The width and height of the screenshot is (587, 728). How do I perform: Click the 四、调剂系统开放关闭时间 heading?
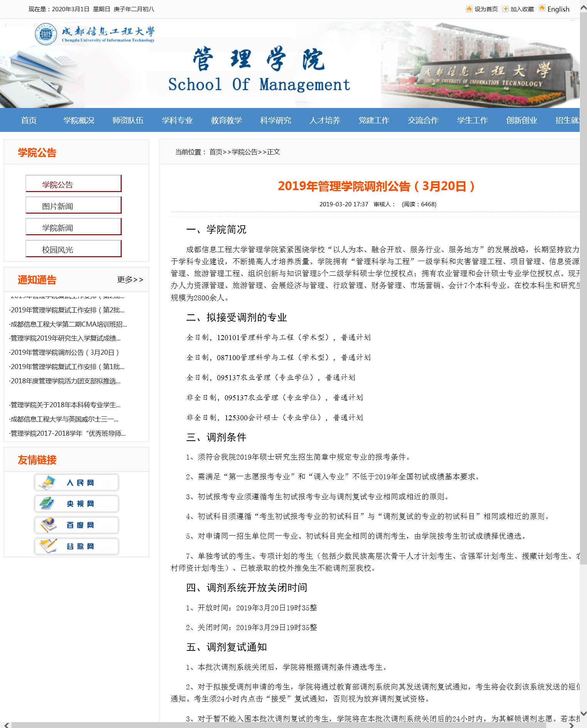tap(247, 588)
